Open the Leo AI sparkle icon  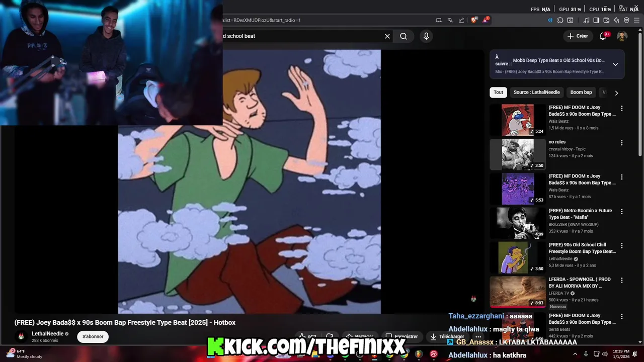coord(616,20)
